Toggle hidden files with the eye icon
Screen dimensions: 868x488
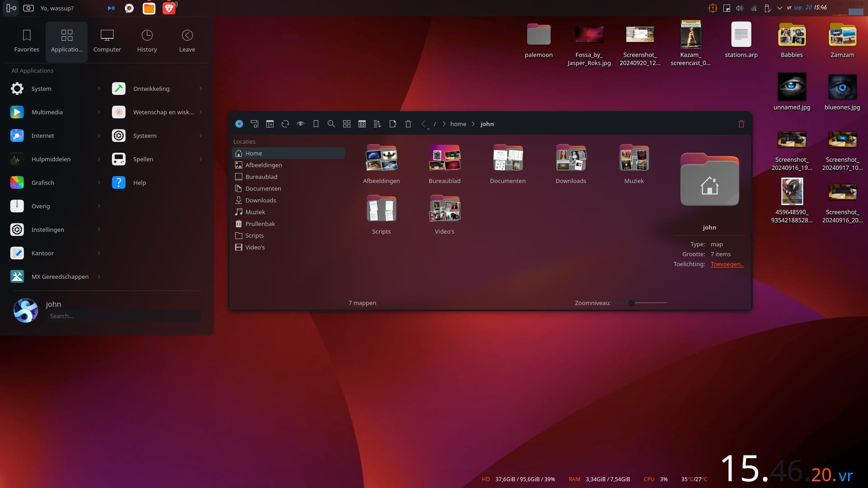pos(301,124)
